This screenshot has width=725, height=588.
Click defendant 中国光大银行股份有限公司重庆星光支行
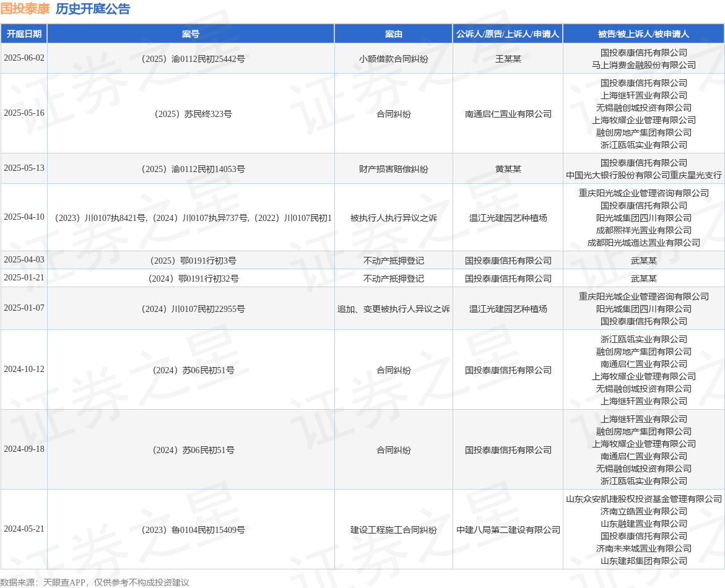tap(644, 175)
